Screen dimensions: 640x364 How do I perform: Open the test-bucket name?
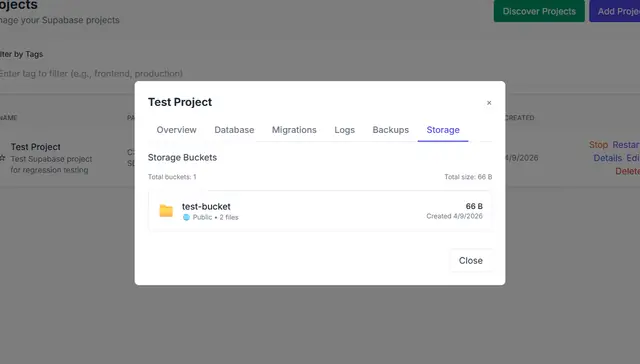click(x=206, y=206)
